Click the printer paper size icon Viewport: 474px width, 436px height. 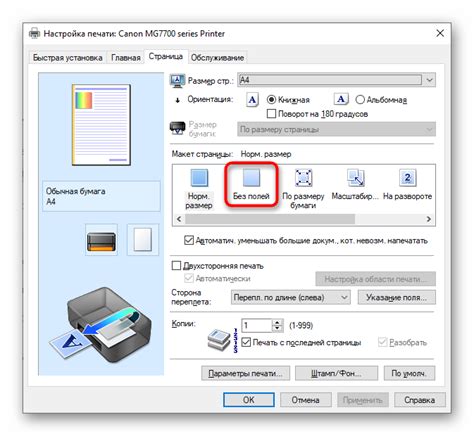tap(178, 129)
